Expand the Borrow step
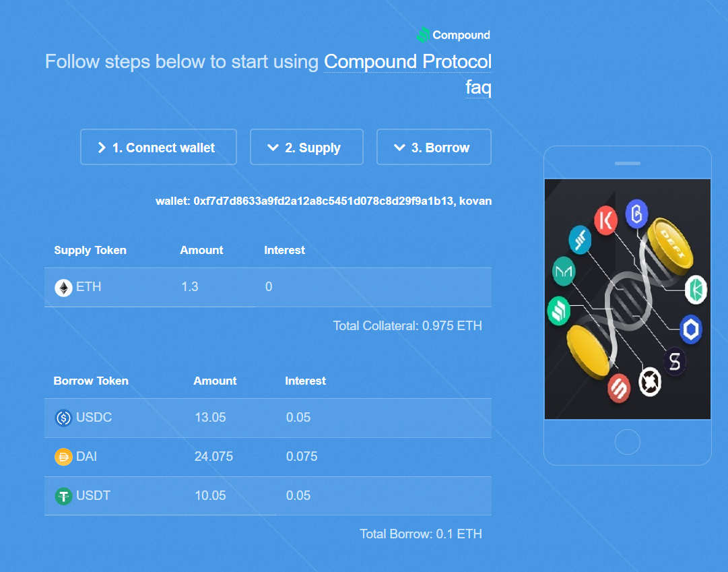728x572 pixels. tap(434, 147)
